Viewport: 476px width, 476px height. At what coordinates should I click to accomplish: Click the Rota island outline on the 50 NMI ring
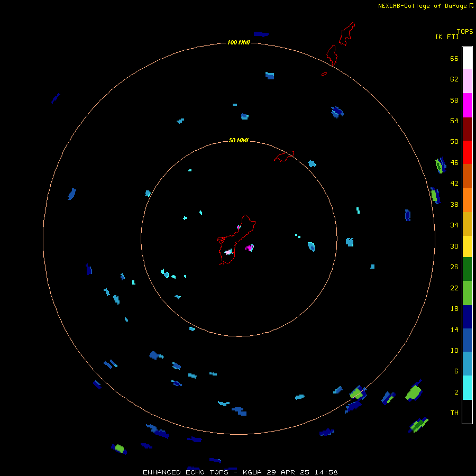[284, 156]
